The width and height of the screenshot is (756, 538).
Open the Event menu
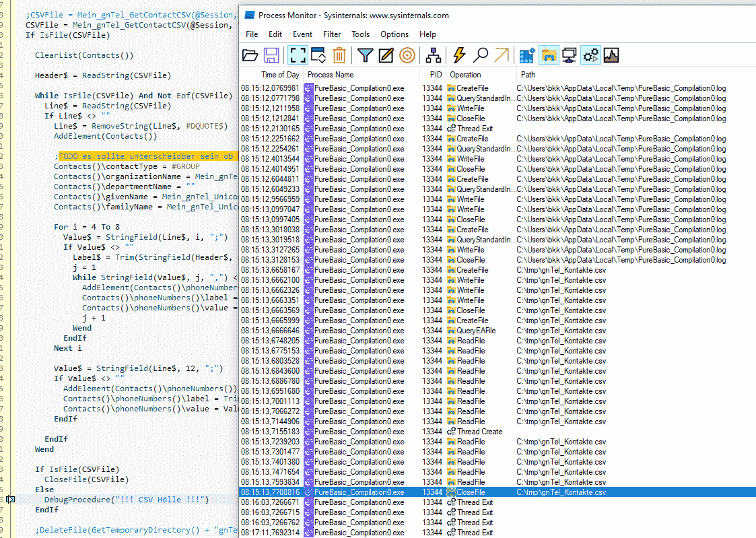coord(302,34)
